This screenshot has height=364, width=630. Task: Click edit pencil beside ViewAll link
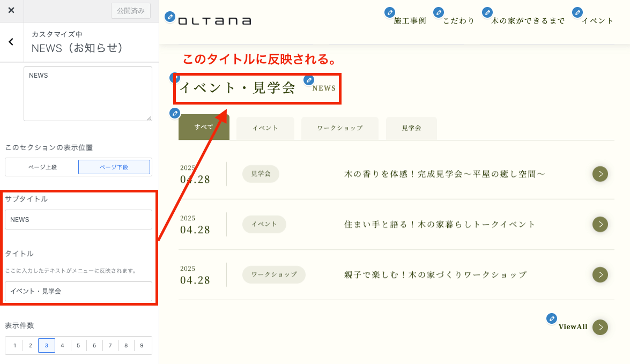pos(552,318)
